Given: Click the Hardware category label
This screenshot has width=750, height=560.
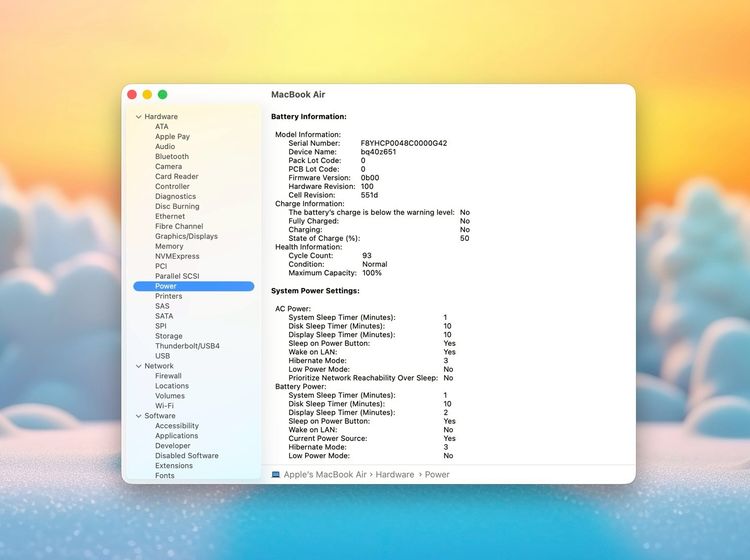Looking at the screenshot, I should click(161, 117).
